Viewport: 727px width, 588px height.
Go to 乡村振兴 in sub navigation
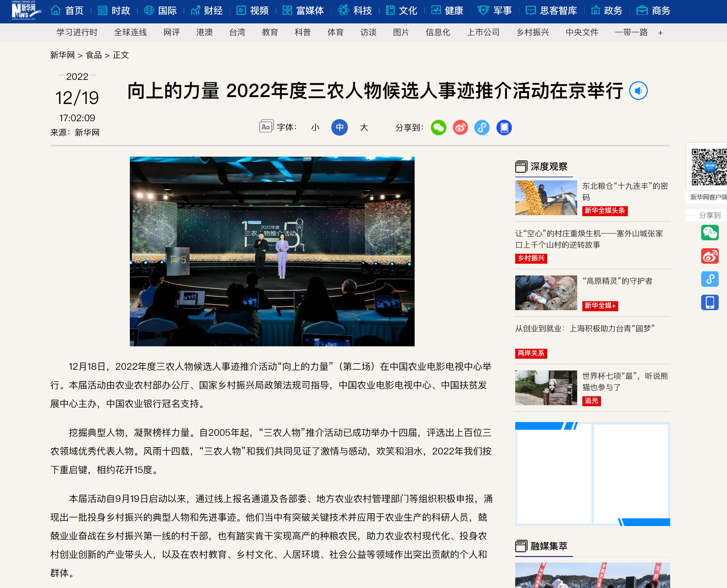click(532, 32)
